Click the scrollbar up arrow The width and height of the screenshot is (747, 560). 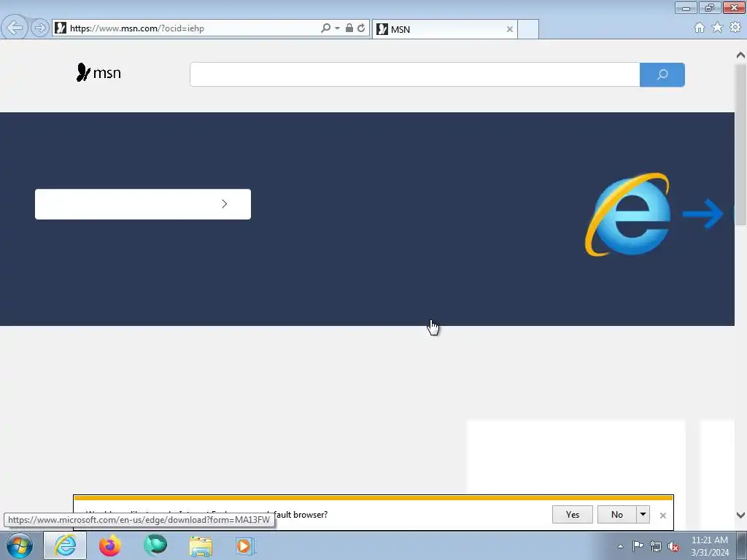pos(740,55)
